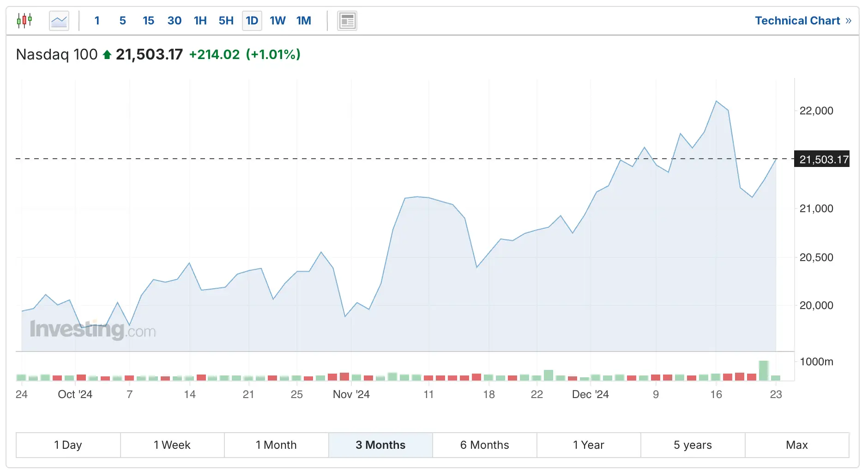
Task: Show 1 Day range
Action: click(x=68, y=445)
